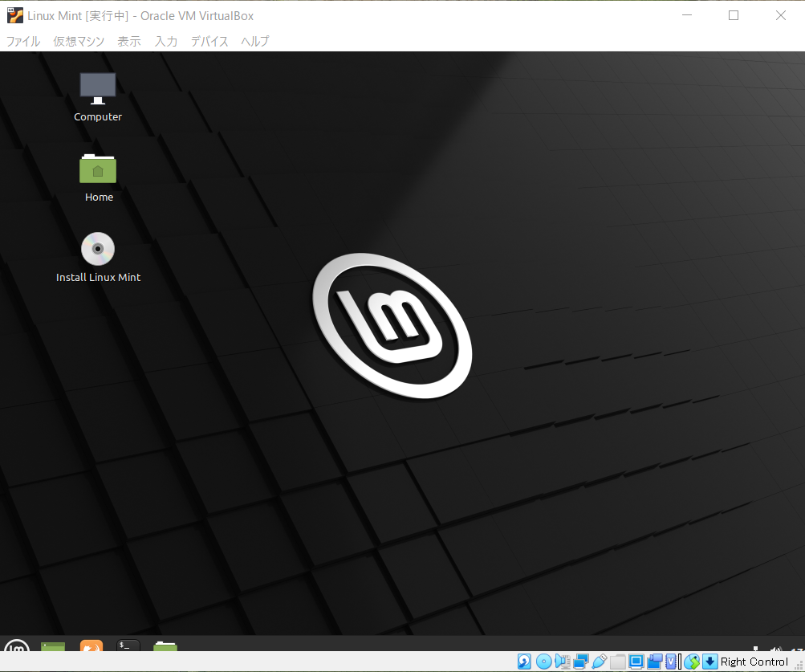The image size is (805, 672).
Task: Click the optical drive status icon
Action: click(543, 662)
